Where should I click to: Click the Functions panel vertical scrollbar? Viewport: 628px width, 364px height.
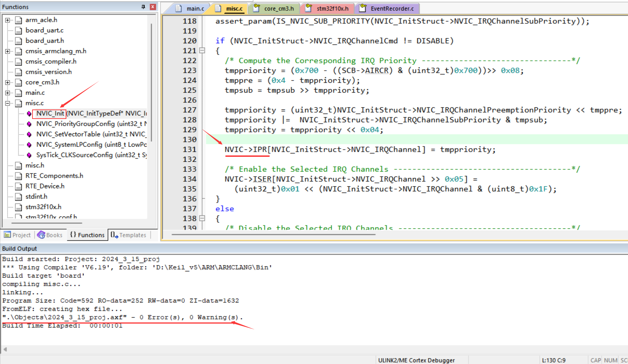151,82
